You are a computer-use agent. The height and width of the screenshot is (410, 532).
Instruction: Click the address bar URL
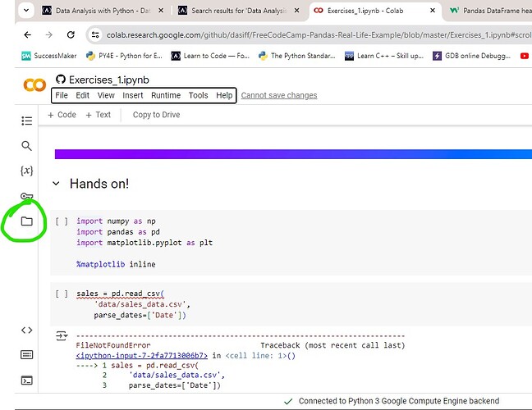[319, 34]
